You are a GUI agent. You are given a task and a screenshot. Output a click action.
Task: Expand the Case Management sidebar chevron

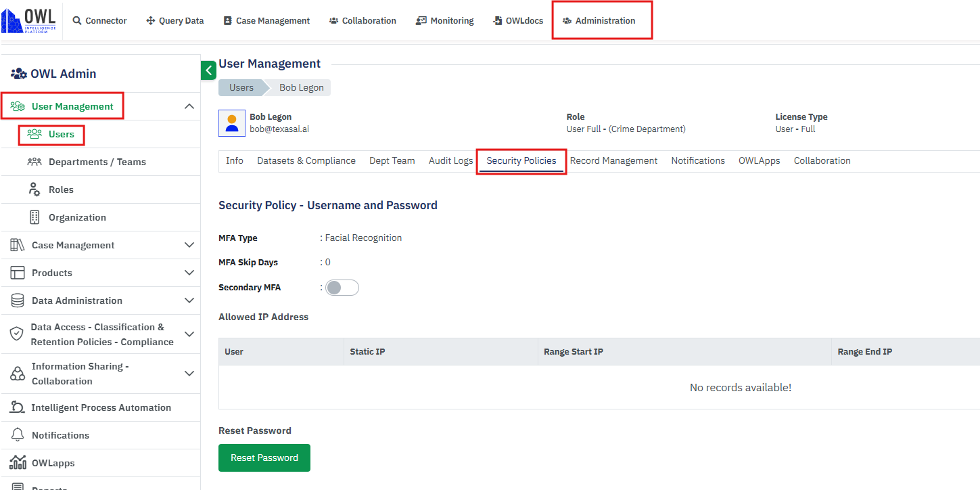189,245
